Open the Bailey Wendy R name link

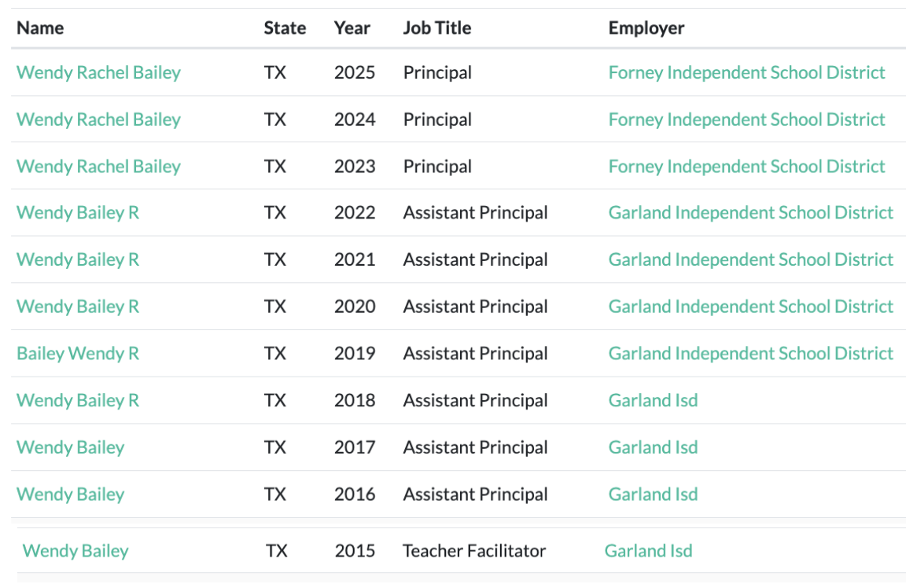click(77, 354)
